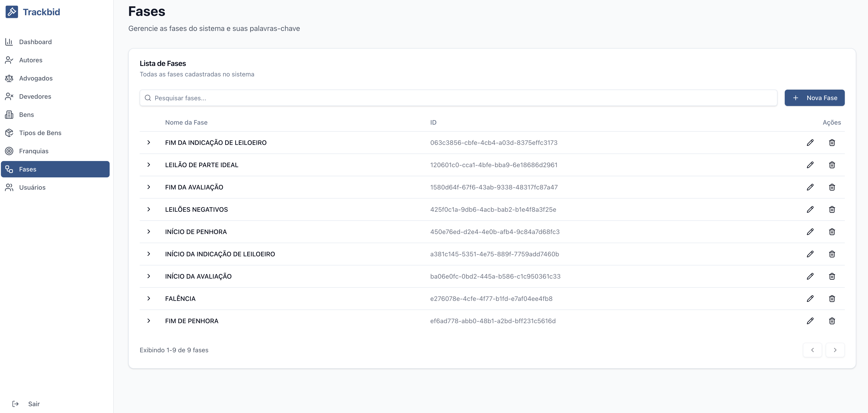
Task: Click the Nova Fase button
Action: pyautogui.click(x=814, y=98)
